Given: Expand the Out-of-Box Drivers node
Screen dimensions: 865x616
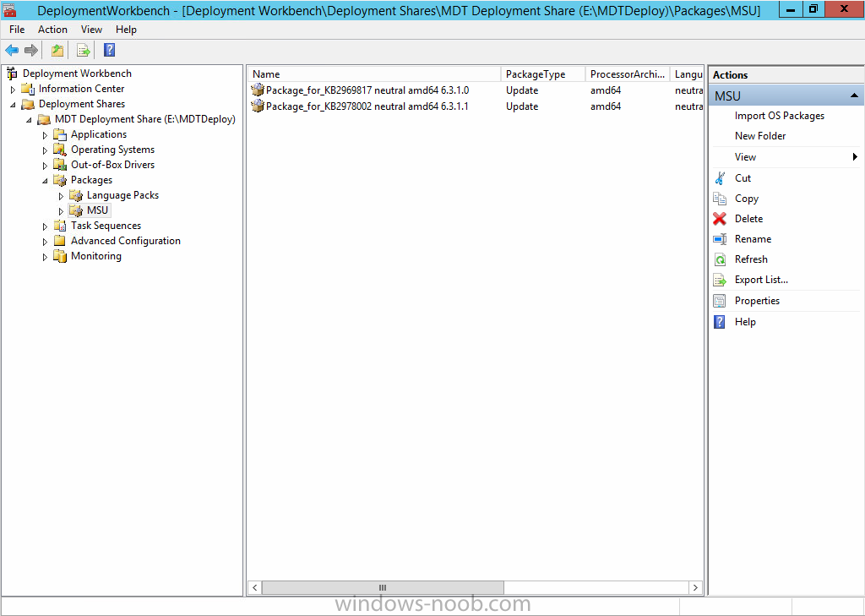Looking at the screenshot, I should click(x=46, y=166).
